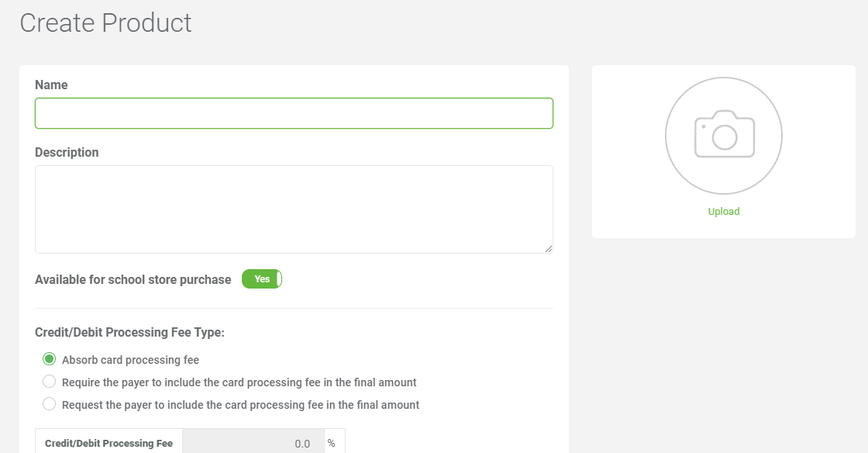Choose the Require the payer radio button
Screen dimensions: 868x453
click(50, 382)
